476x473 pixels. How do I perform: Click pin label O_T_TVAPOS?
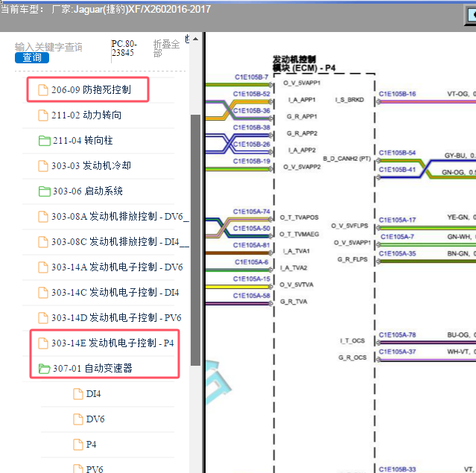point(299,218)
